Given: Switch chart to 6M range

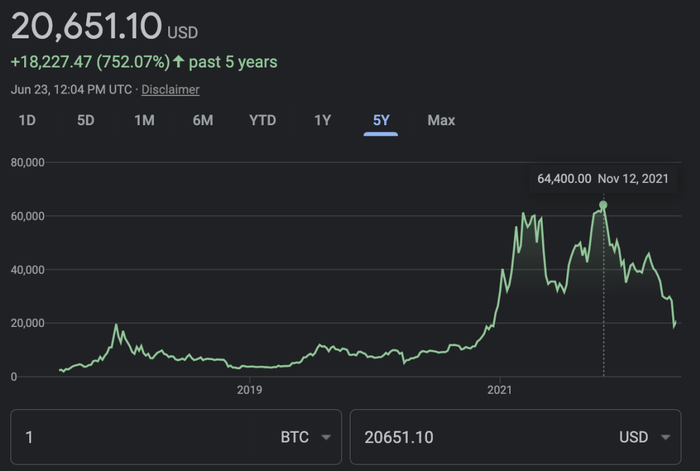Looking at the screenshot, I should tap(203, 120).
